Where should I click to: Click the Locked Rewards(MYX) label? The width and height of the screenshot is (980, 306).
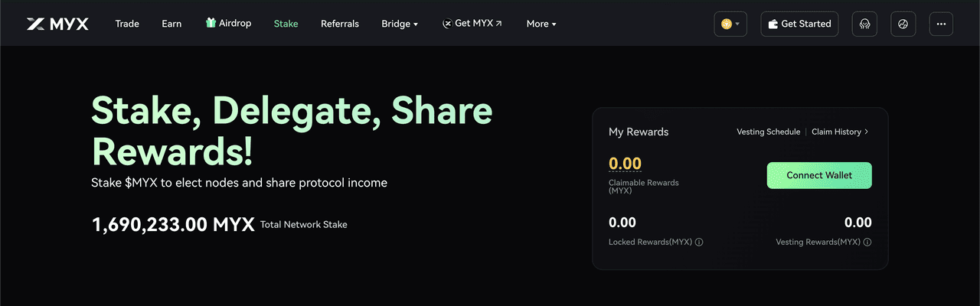(x=650, y=242)
